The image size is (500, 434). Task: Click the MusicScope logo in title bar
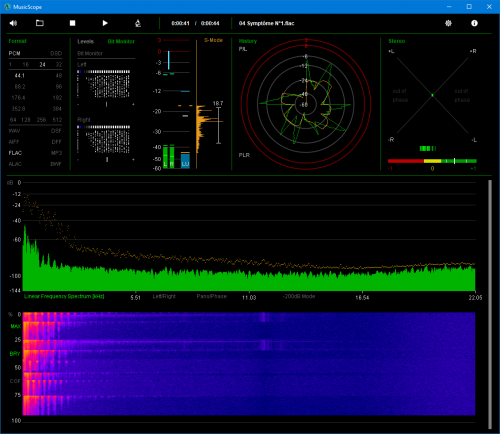(x=7, y=7)
